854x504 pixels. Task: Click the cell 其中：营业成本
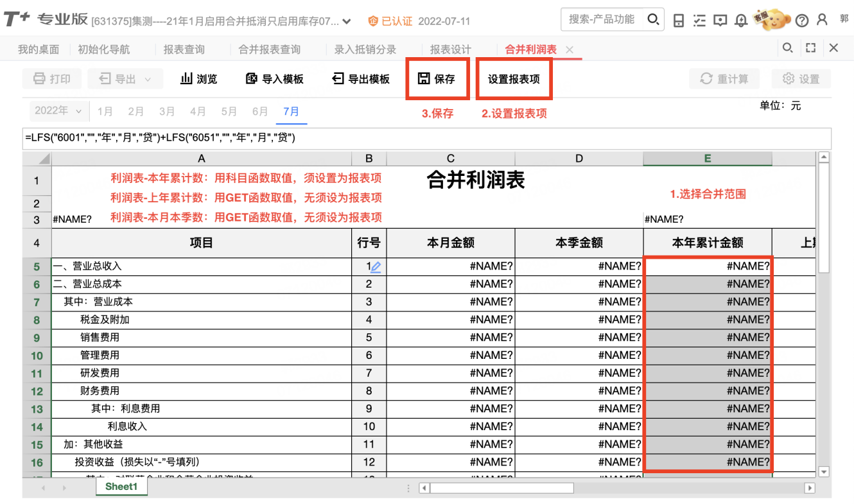[x=202, y=302]
